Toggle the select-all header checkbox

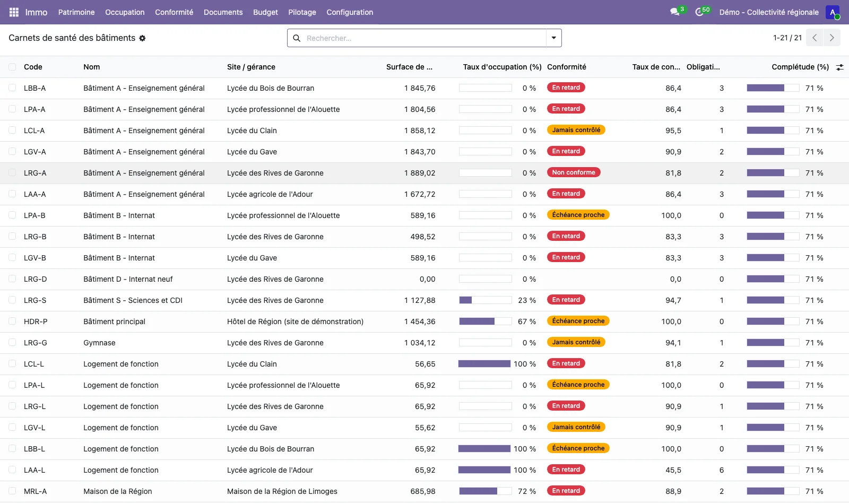[12, 67]
